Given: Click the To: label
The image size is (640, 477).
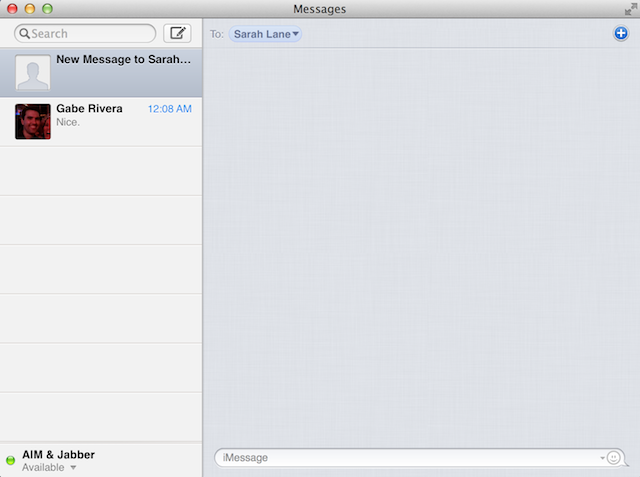Looking at the screenshot, I should point(217,34).
